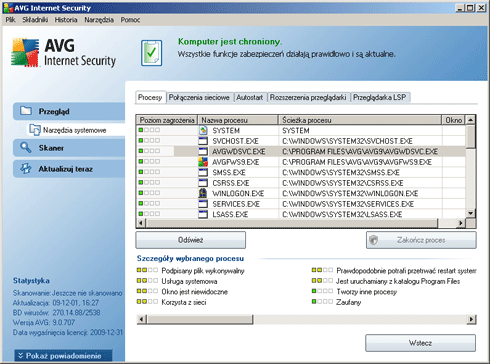490x364 pixels.
Task: Click the Zaufany detail entry
Action: click(x=348, y=302)
